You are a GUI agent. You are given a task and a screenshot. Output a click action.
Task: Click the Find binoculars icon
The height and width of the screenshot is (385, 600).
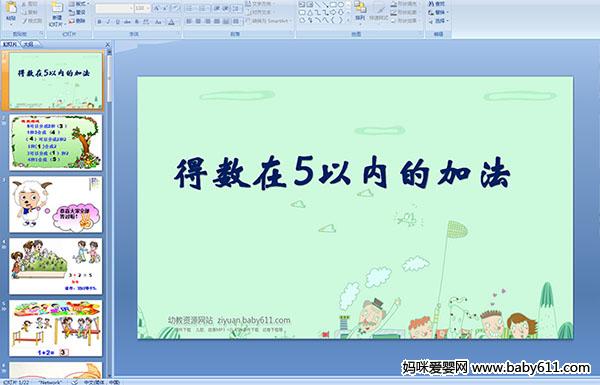click(x=437, y=4)
